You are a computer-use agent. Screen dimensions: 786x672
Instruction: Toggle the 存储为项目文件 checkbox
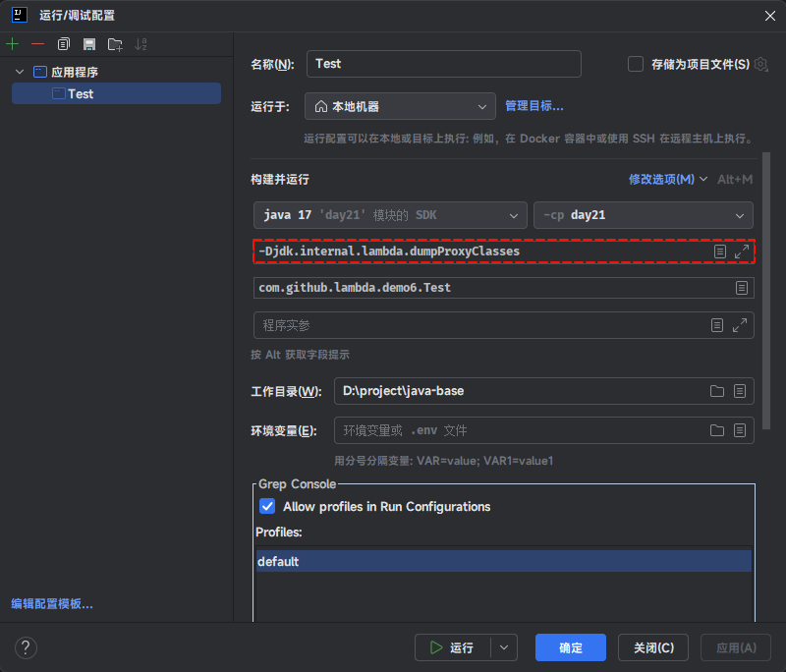click(x=636, y=64)
